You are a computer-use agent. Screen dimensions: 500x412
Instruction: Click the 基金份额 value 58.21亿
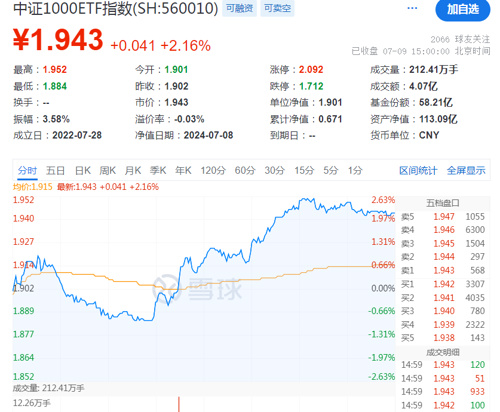pyautogui.click(x=436, y=102)
